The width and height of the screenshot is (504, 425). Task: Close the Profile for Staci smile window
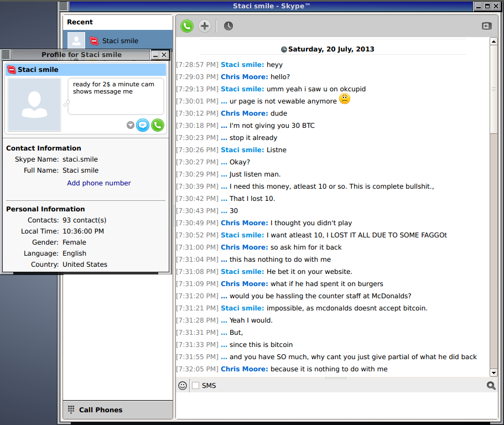point(164,55)
